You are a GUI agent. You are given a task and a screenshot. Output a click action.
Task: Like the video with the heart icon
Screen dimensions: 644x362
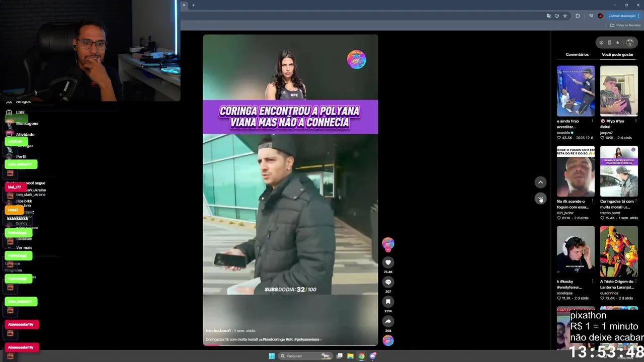pyautogui.click(x=388, y=262)
